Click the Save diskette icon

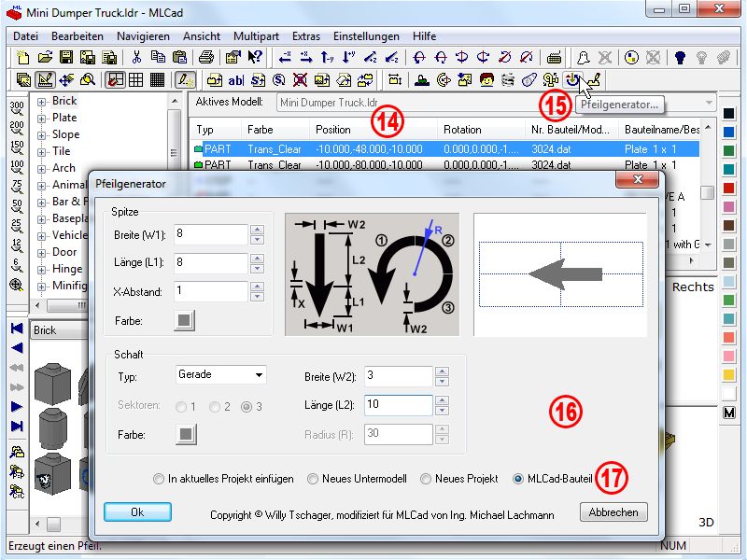66,57
